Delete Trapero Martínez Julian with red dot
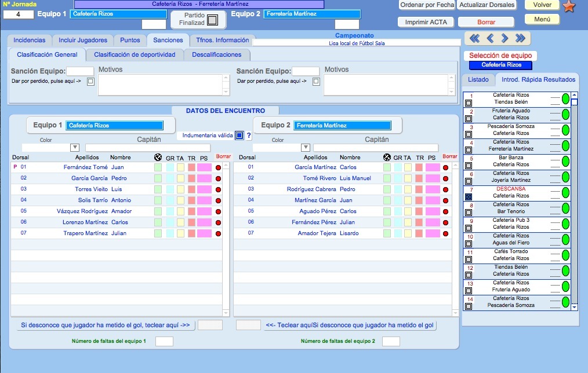 pyautogui.click(x=218, y=233)
